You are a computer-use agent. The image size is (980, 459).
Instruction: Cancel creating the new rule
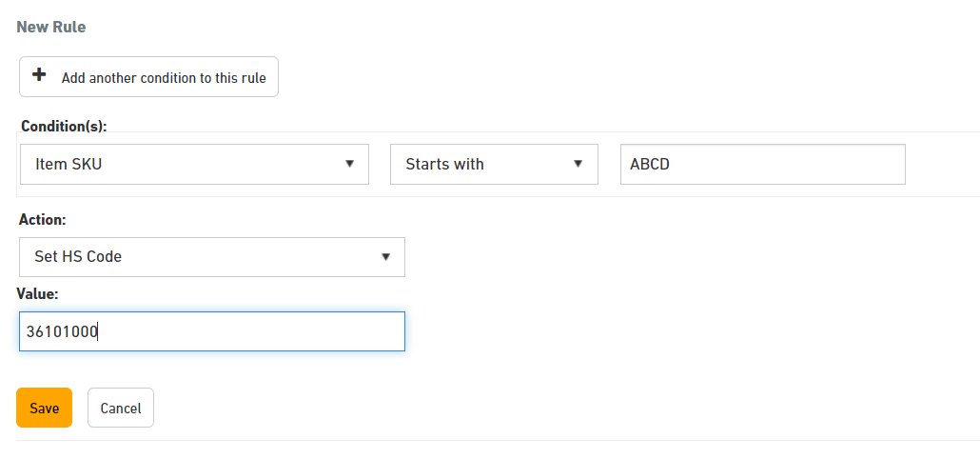click(121, 408)
